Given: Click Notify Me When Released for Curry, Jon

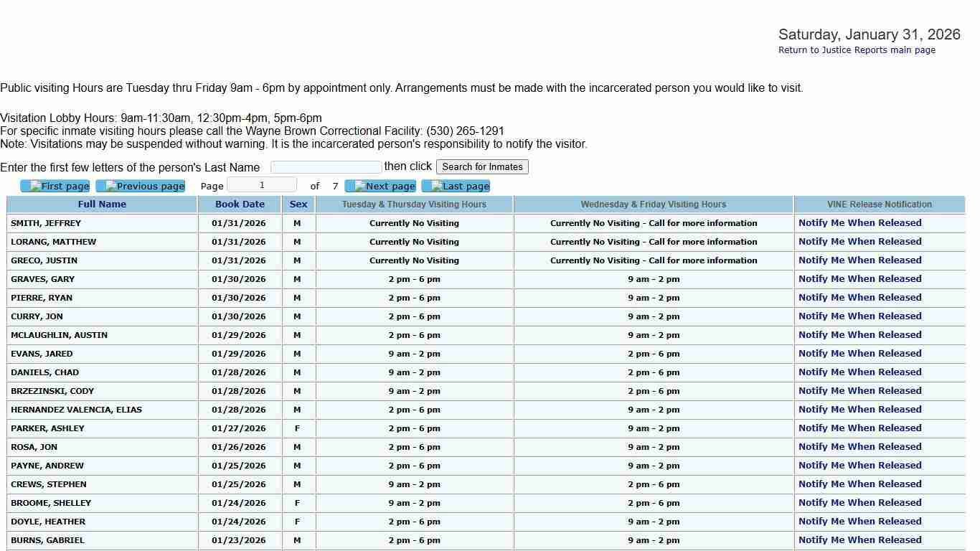Looking at the screenshot, I should tap(859, 316).
